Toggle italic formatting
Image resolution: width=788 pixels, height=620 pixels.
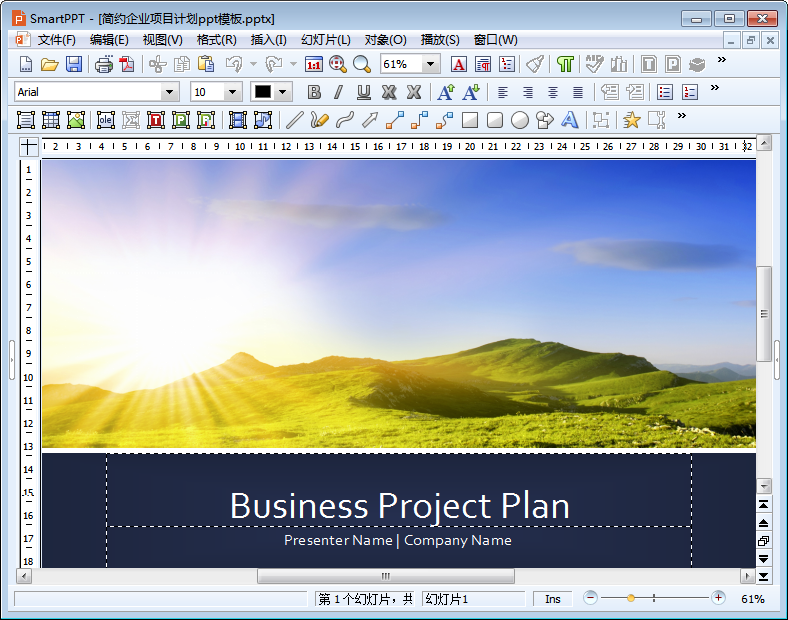pos(339,92)
